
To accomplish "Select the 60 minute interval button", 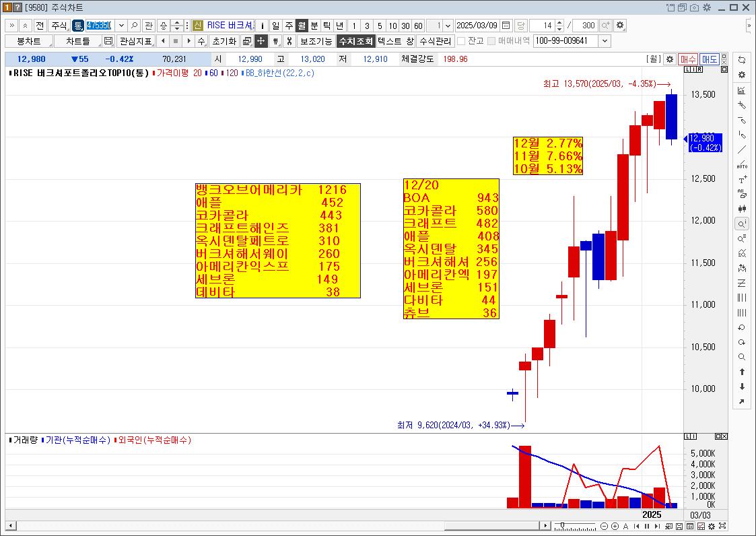I will tap(418, 26).
